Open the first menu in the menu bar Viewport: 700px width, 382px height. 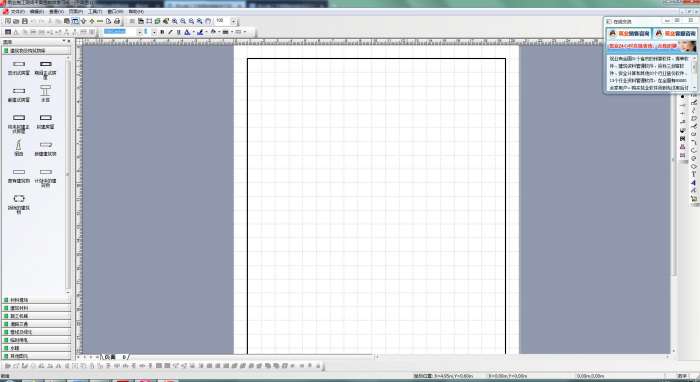coord(17,12)
